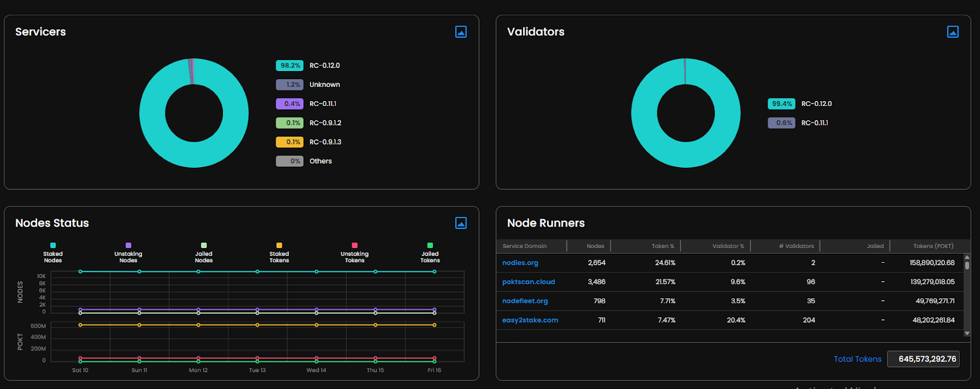Click the Node Runners scrollbar up arrow
Viewport: 980px width, 389px height.
pos(967,257)
